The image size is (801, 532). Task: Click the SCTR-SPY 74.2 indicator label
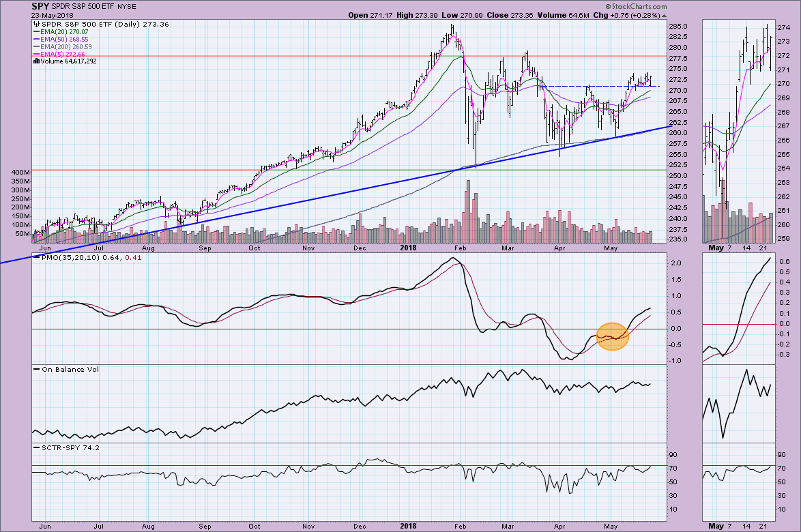pyautogui.click(x=70, y=447)
